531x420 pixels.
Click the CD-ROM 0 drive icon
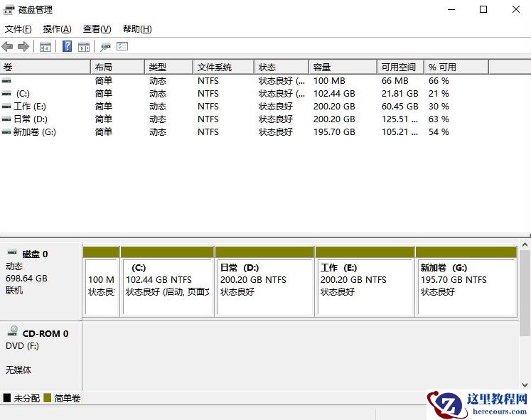tap(13, 331)
